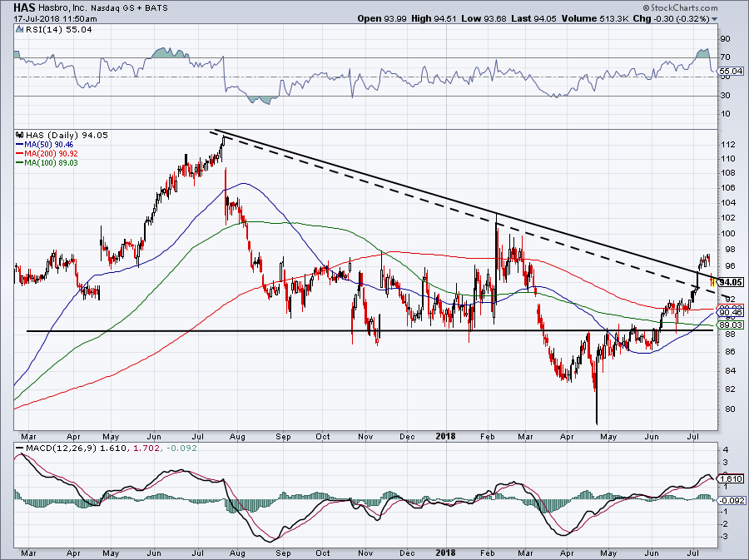Click the -3 level on MACD axis

click(724, 537)
